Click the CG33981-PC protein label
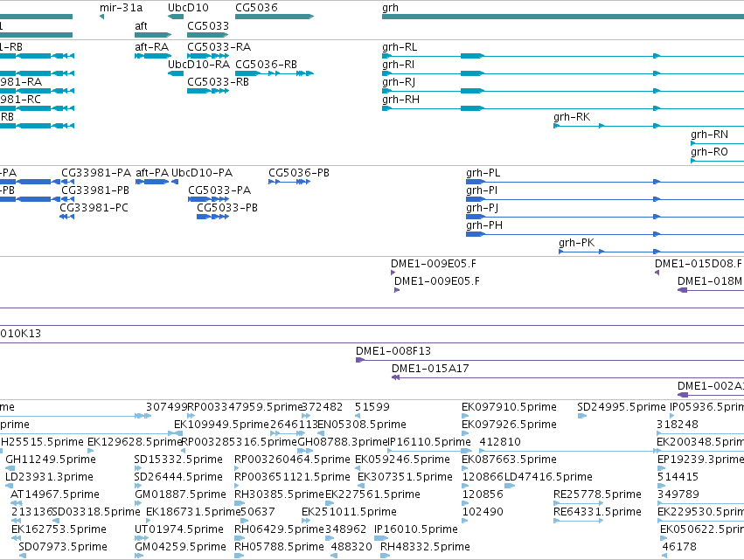Viewport: 744px width, 560px height. [x=94, y=208]
